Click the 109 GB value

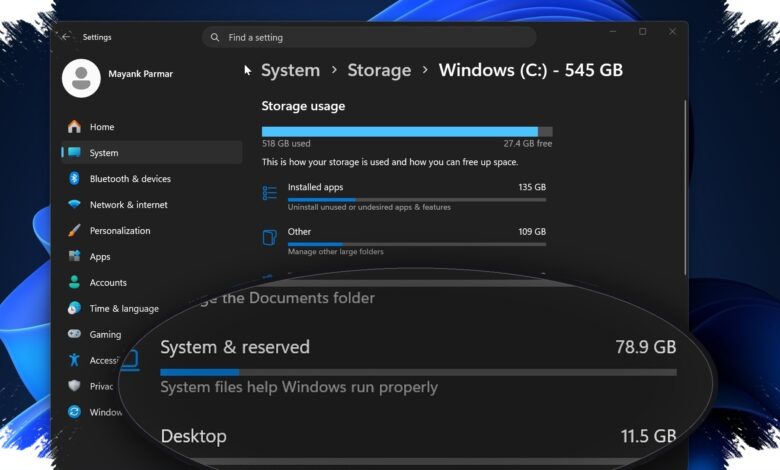(x=532, y=231)
